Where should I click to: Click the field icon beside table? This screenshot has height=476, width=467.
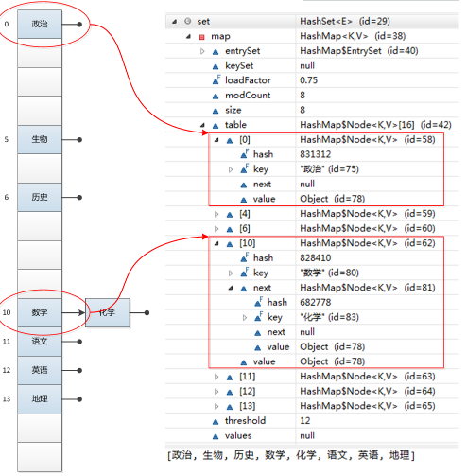tap(216, 126)
